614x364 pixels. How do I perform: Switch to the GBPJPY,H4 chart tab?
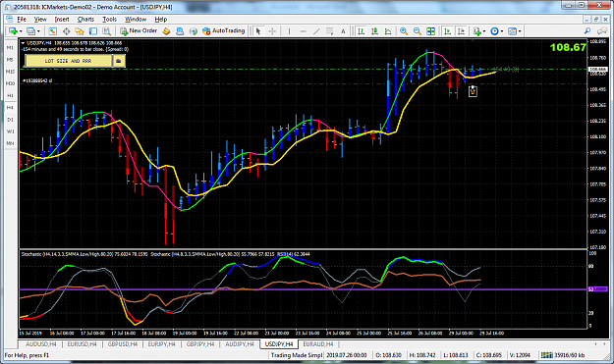(x=200, y=344)
